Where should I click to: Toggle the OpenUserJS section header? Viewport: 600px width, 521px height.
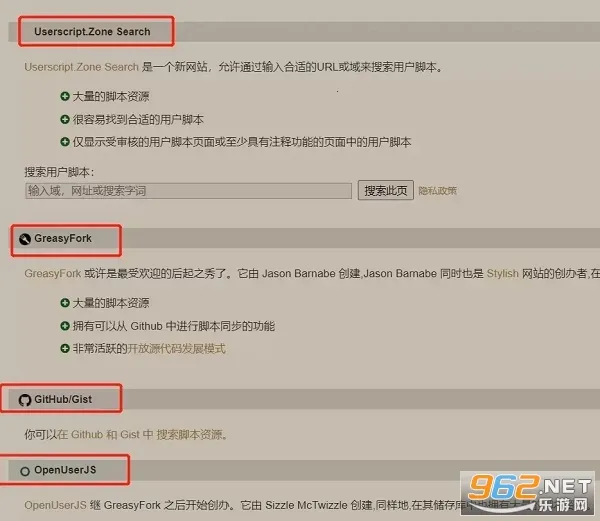tap(66, 469)
